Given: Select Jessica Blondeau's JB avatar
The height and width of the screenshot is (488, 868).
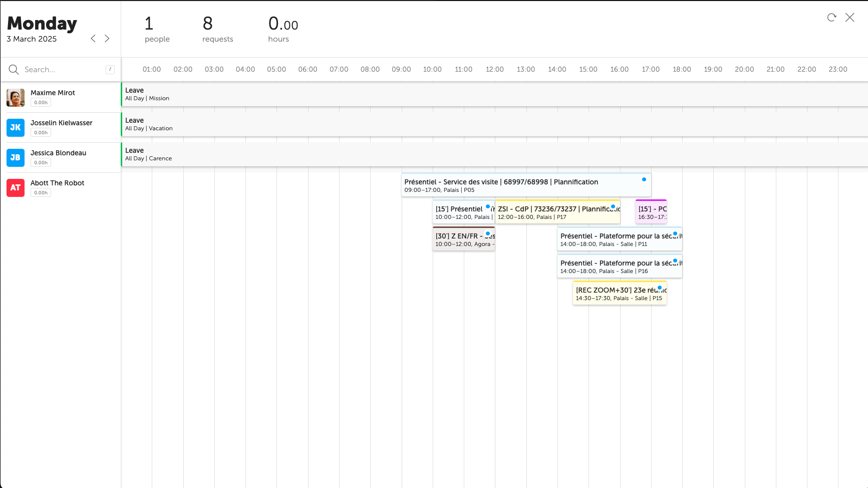Looking at the screenshot, I should [x=16, y=158].
